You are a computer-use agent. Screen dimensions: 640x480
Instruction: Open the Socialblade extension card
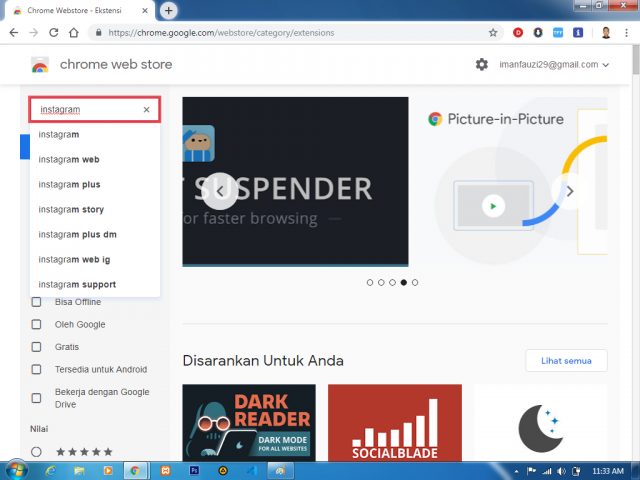point(395,423)
